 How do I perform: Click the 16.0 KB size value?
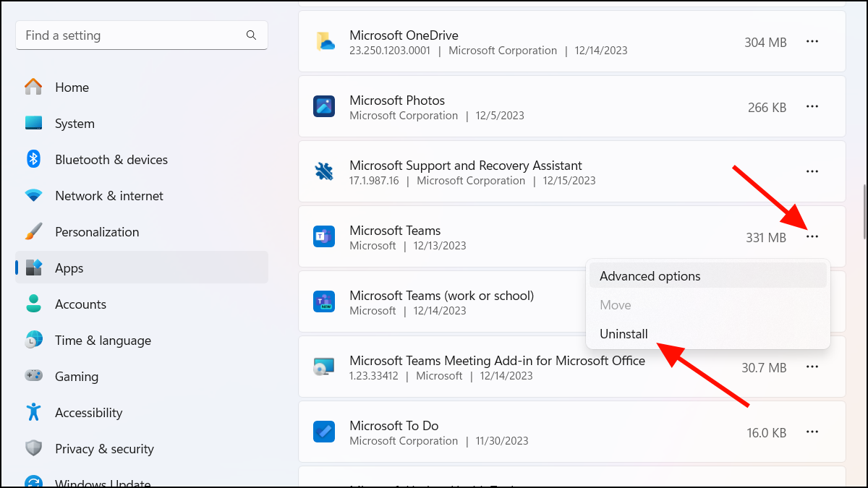click(x=767, y=433)
